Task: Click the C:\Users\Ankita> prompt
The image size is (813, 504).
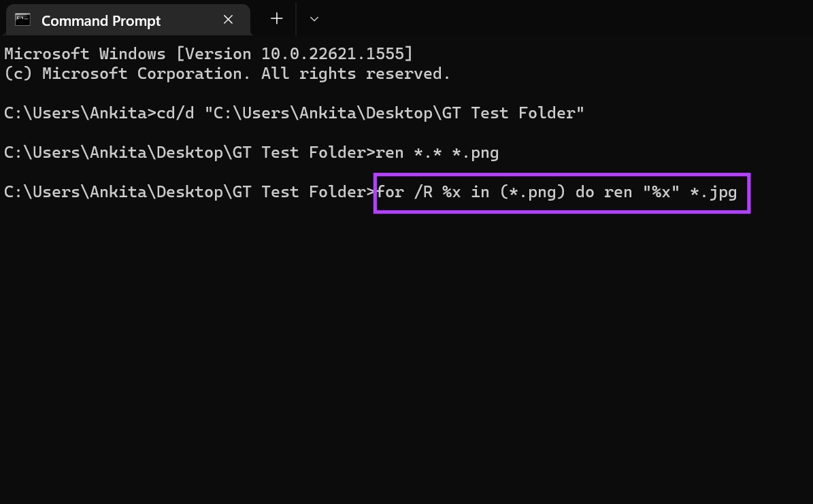Action: point(80,113)
